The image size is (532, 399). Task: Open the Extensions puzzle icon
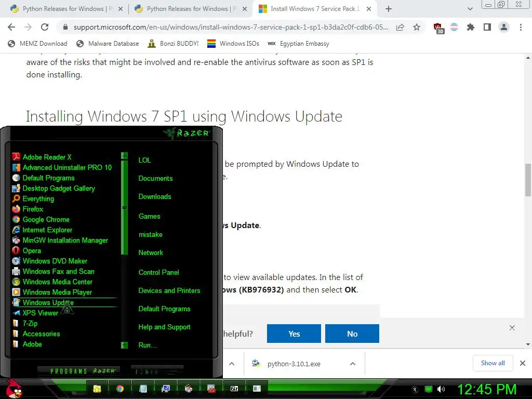point(470,27)
